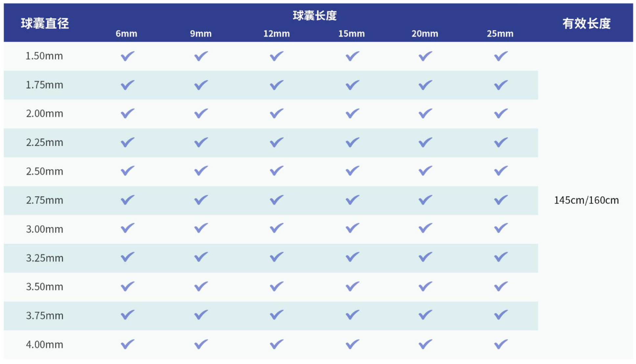The height and width of the screenshot is (364, 636).
Task: Click the checkmark for 2.25mm diameter, 6mm length
Action: click(x=127, y=143)
